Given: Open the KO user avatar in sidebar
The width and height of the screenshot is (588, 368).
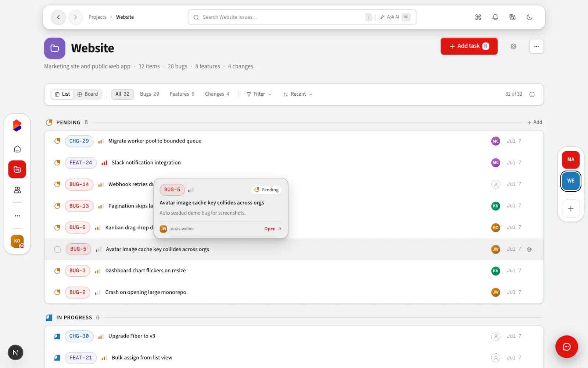Looking at the screenshot, I should [17, 241].
